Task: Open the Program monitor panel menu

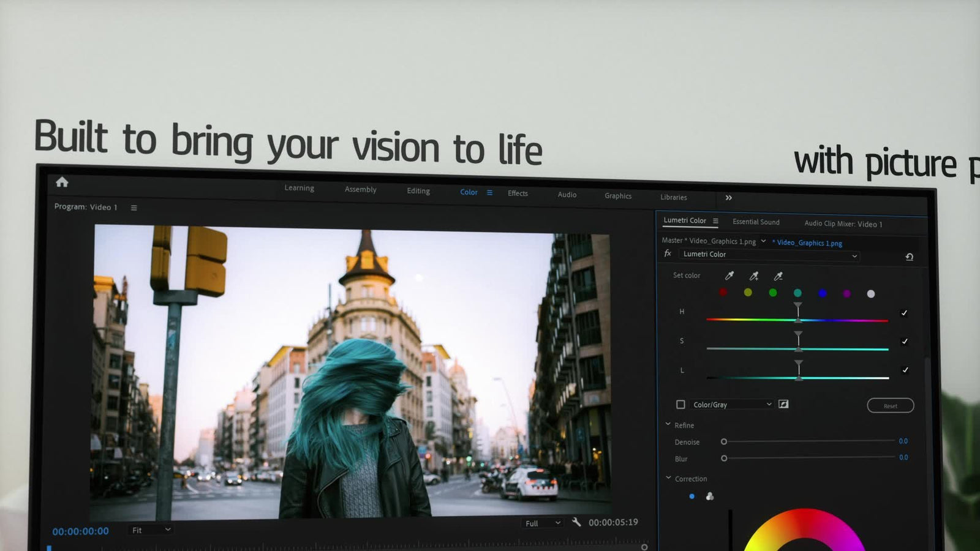Action: pos(134,208)
